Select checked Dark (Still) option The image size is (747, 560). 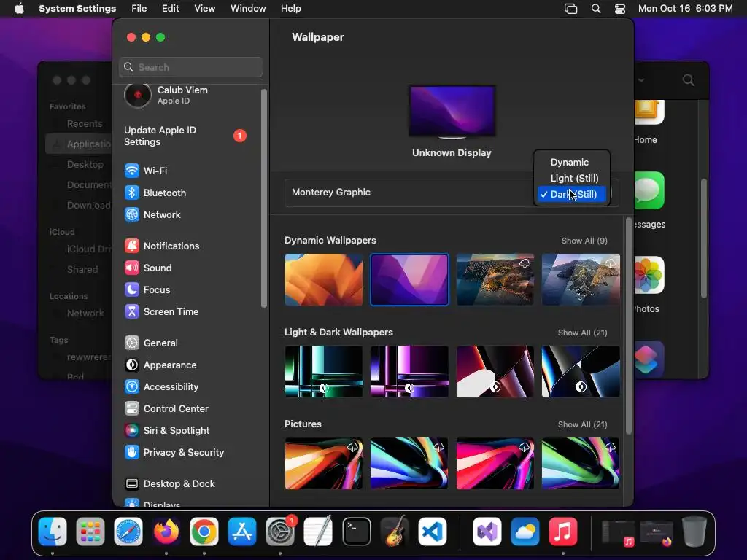click(x=572, y=194)
